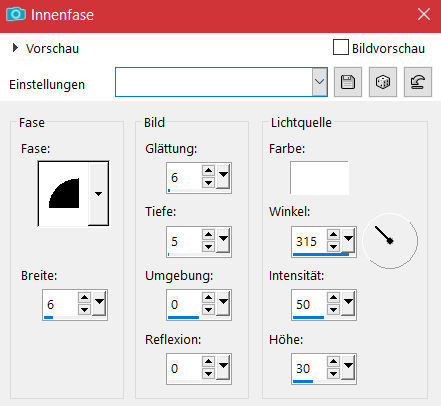This screenshot has width=441, height=406.
Task: Close the Innenfase dialog
Action: click(x=424, y=14)
